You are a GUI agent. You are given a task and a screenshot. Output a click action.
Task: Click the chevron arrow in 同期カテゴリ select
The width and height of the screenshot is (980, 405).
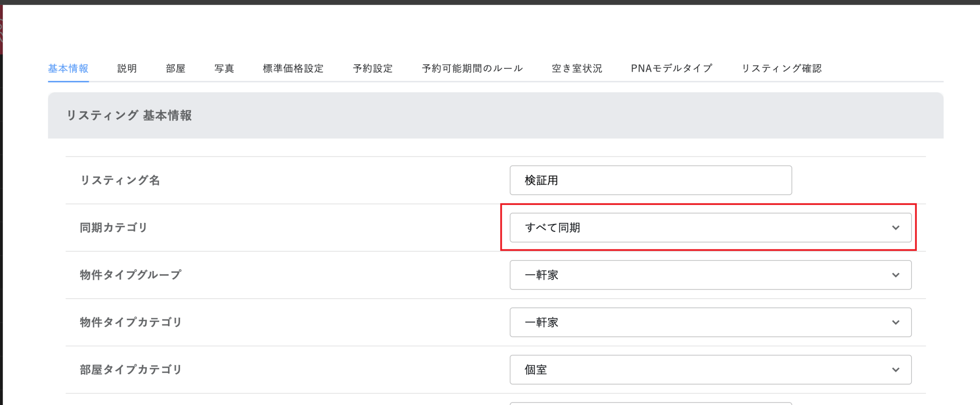896,228
